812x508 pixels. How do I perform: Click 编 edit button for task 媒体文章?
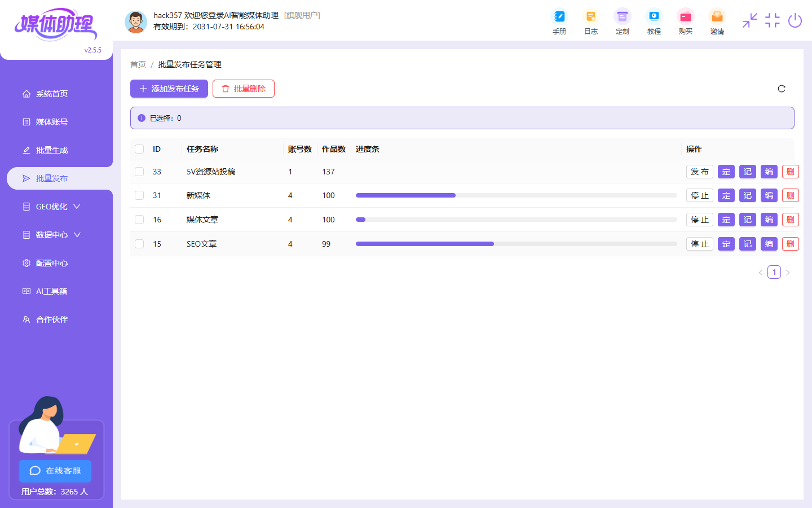pyautogui.click(x=769, y=220)
